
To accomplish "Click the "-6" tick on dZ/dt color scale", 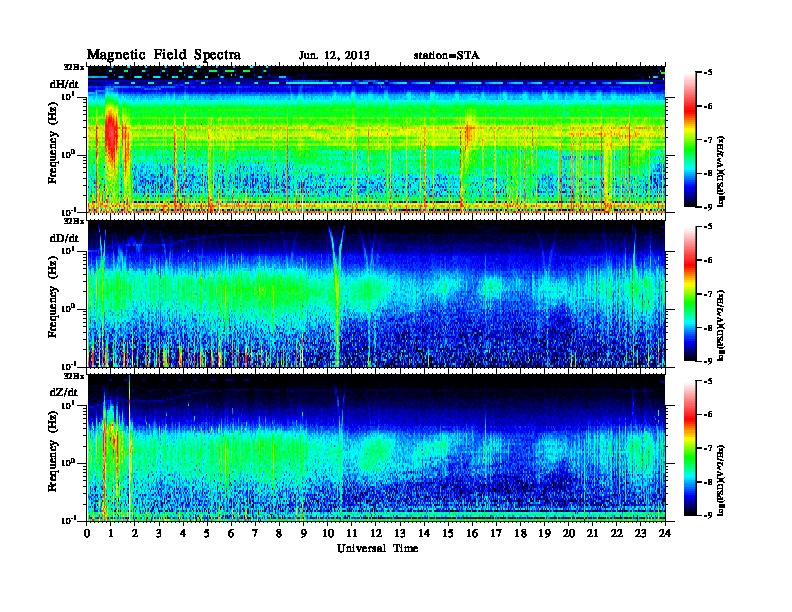I will point(708,415).
